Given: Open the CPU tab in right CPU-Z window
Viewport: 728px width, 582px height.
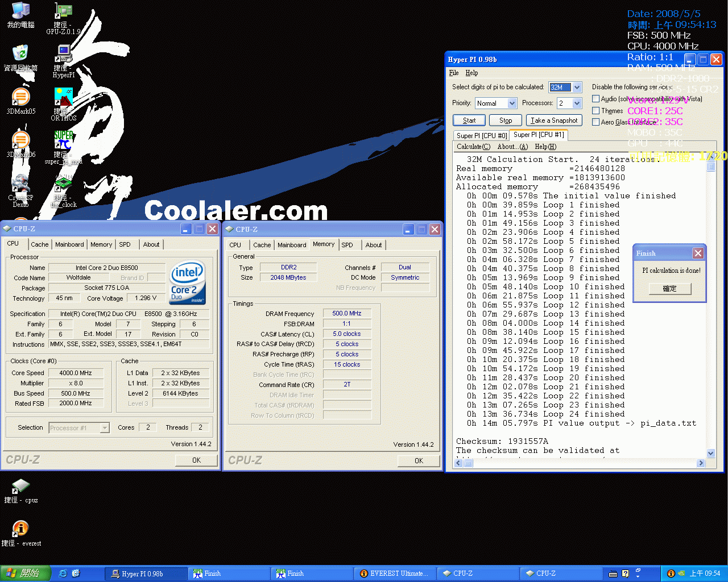Looking at the screenshot, I should point(235,245).
